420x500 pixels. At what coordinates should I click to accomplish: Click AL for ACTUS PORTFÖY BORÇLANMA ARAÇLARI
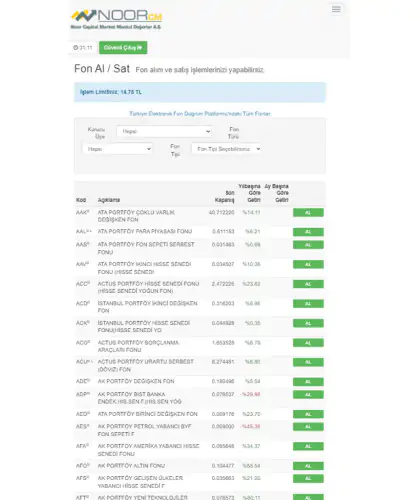point(308,343)
